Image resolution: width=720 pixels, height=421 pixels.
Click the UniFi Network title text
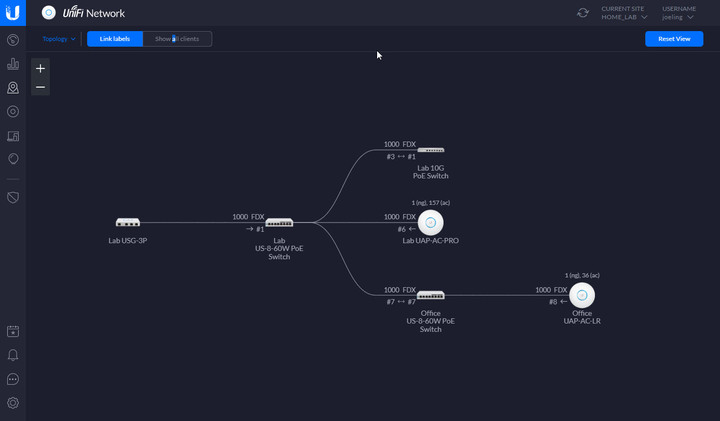(94, 13)
